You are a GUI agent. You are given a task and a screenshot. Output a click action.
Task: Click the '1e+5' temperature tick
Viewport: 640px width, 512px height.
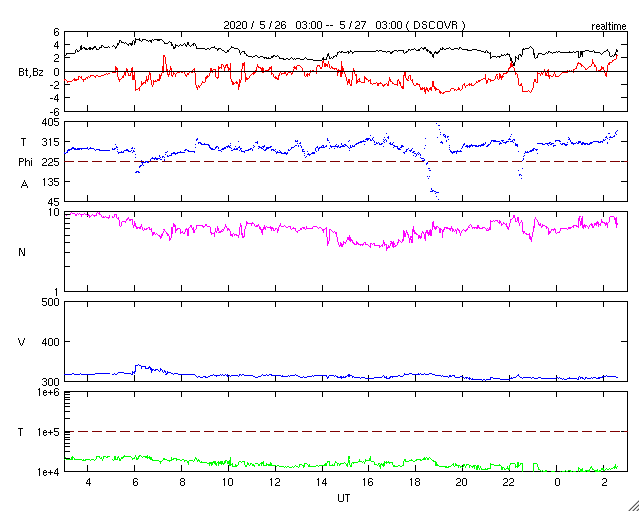[x=49, y=432]
